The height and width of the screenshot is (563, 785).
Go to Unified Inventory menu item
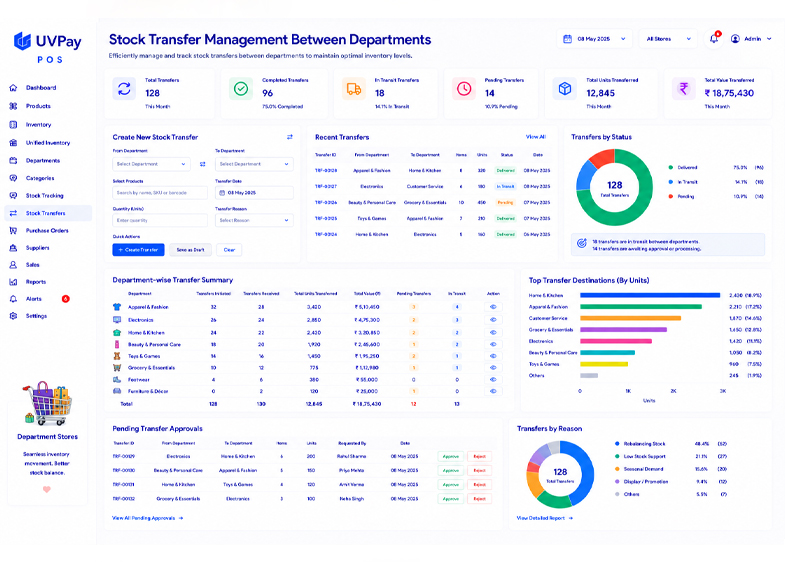click(x=48, y=143)
